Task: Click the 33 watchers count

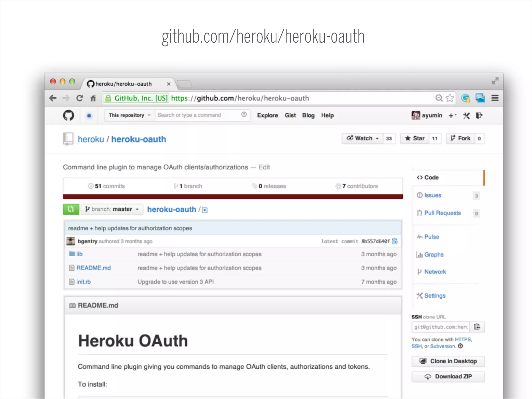Action: coord(389,138)
